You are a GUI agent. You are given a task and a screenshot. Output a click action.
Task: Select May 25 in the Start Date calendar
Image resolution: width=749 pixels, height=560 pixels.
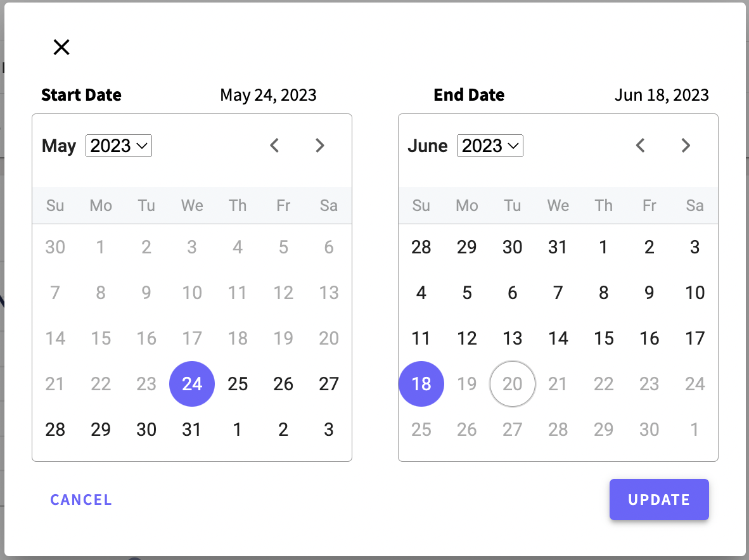click(238, 384)
